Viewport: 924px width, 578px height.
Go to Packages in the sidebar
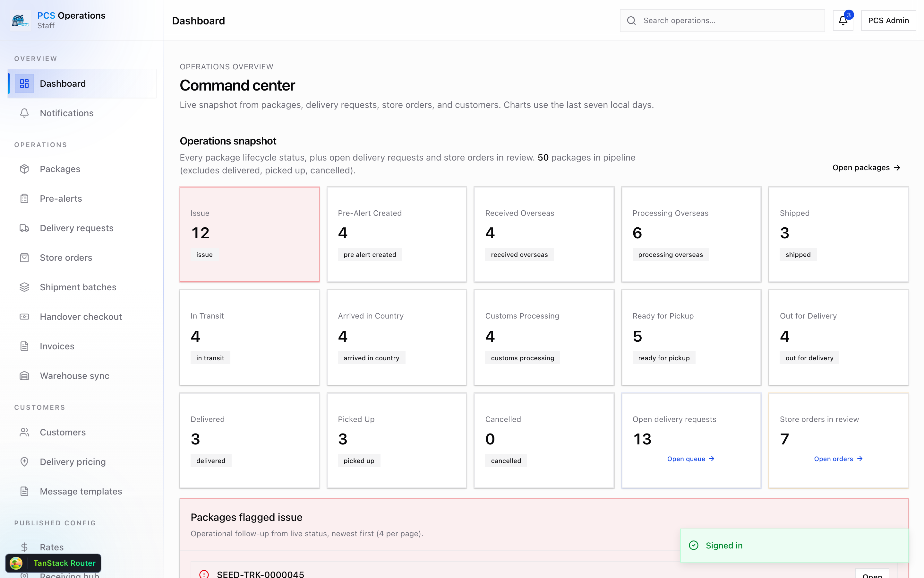(x=82, y=169)
